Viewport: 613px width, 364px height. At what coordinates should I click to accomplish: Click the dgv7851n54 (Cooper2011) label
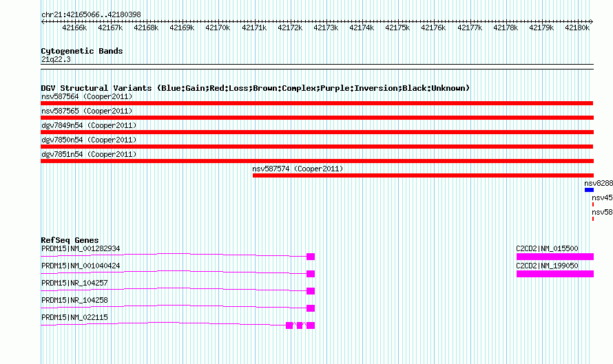point(89,154)
